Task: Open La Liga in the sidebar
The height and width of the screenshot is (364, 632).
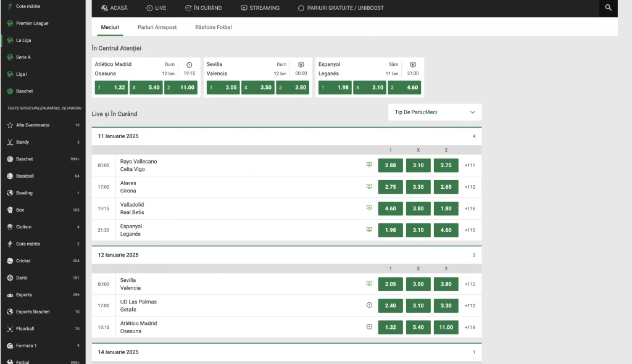Action: pyautogui.click(x=23, y=40)
